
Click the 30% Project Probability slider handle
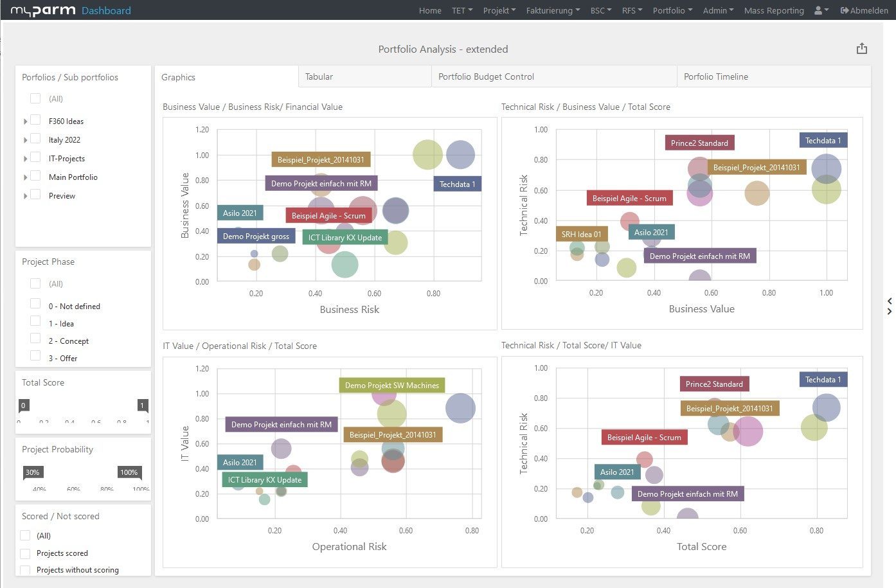[32, 473]
